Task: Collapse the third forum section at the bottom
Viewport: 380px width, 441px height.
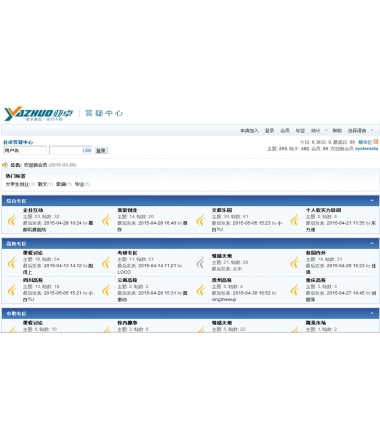Action: tap(372, 313)
